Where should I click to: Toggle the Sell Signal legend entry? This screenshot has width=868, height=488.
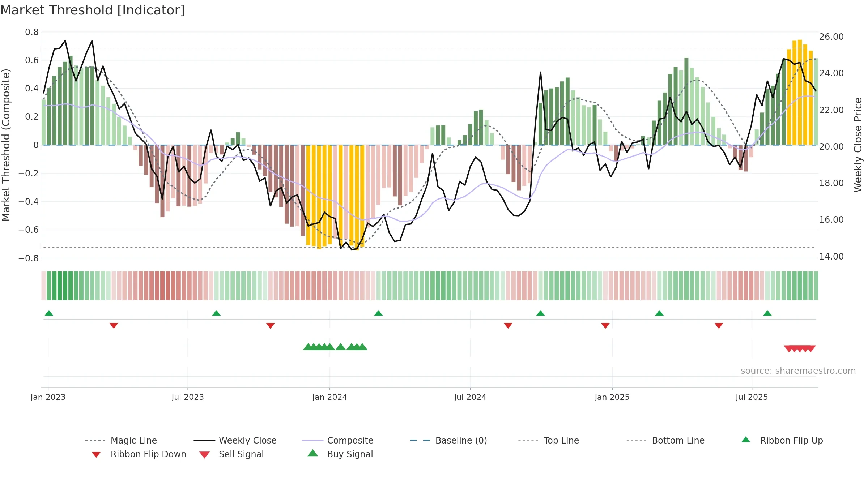click(x=231, y=454)
